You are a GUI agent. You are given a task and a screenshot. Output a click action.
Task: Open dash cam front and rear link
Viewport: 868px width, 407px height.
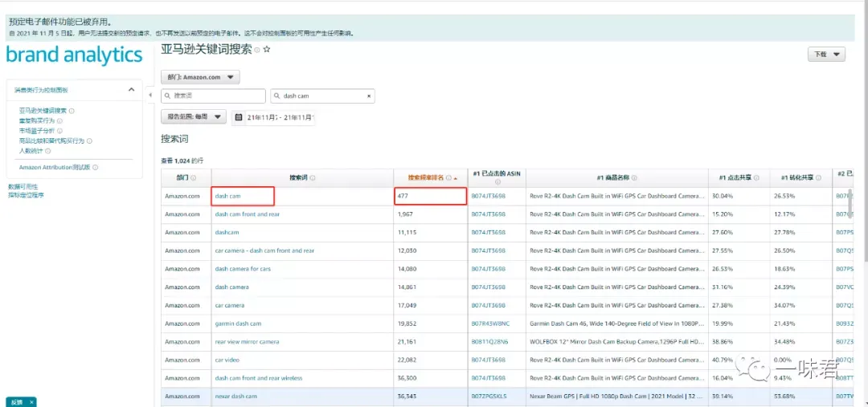click(248, 214)
